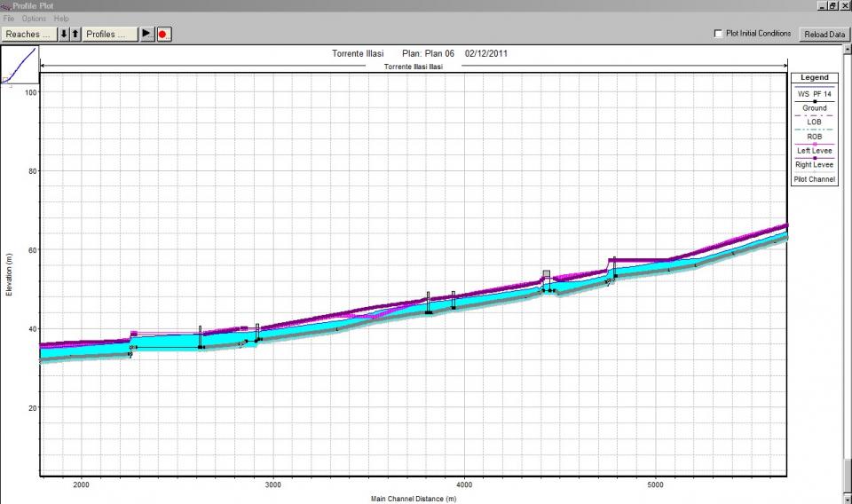Open the Options menu

coord(34,19)
